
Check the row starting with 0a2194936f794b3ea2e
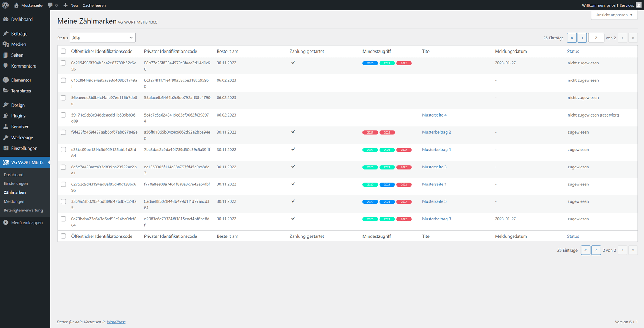tap(63, 63)
